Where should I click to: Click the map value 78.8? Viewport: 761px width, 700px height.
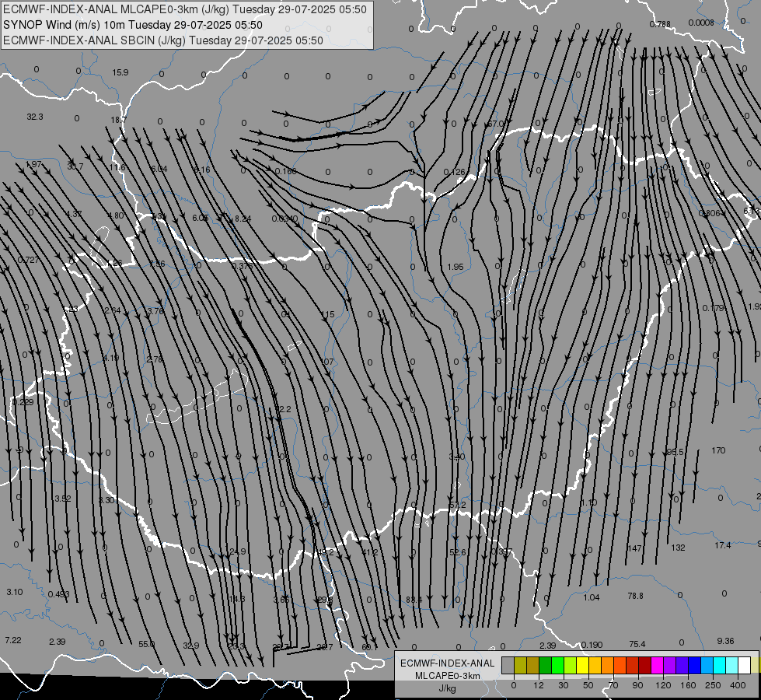(635, 595)
